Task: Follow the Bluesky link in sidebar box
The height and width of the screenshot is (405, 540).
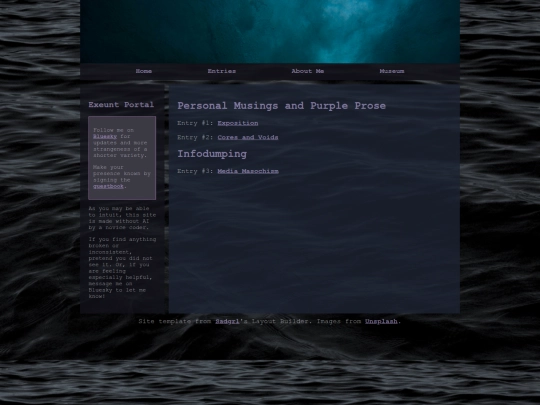Action: click(105, 136)
